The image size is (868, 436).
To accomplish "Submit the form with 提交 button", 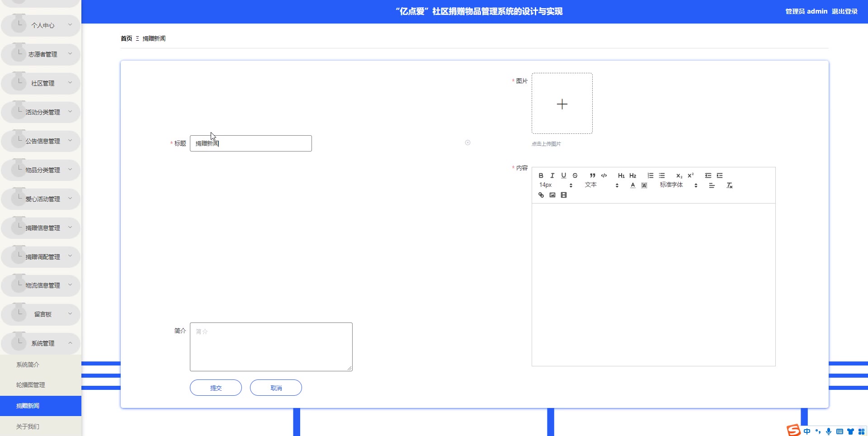I will [x=216, y=388].
